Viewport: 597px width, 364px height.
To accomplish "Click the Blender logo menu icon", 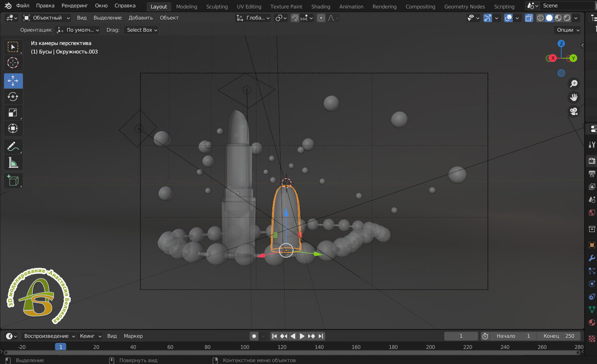I will (x=8, y=6).
